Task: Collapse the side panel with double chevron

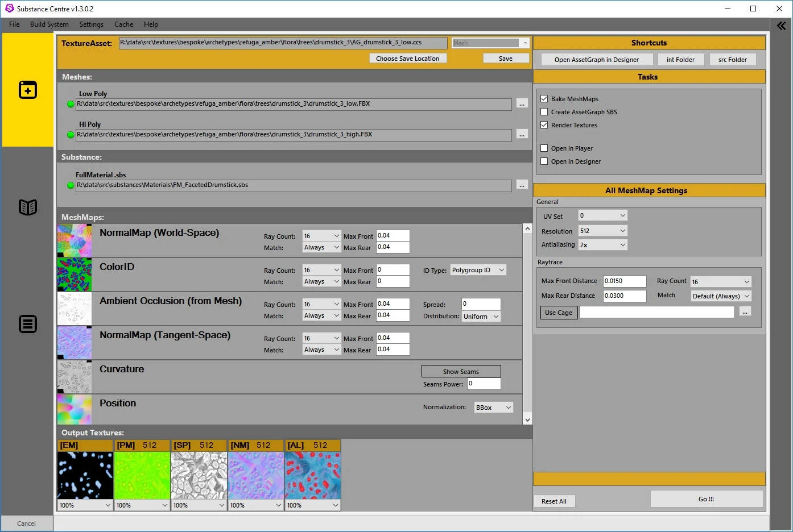Action: click(781, 26)
